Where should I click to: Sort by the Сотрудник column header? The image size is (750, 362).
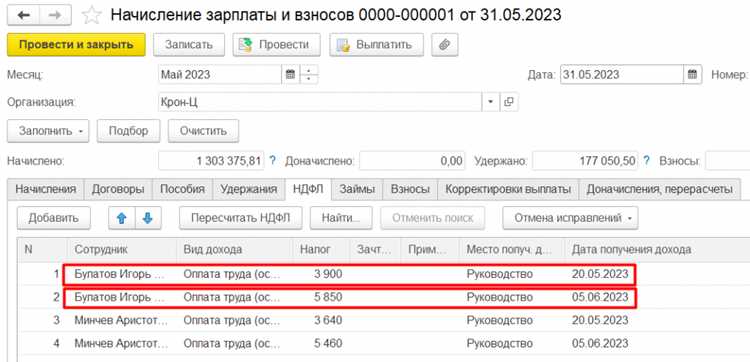click(x=121, y=249)
